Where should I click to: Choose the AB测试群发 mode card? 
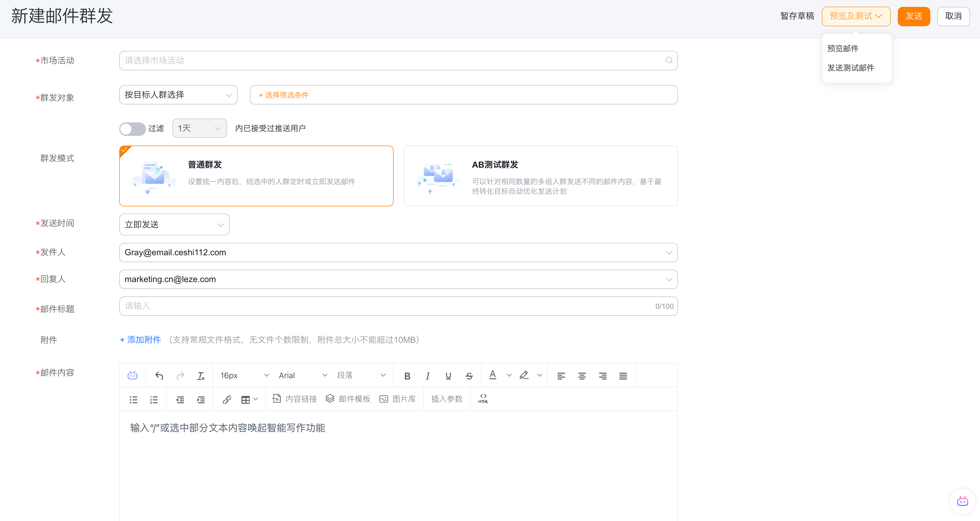[540, 176]
